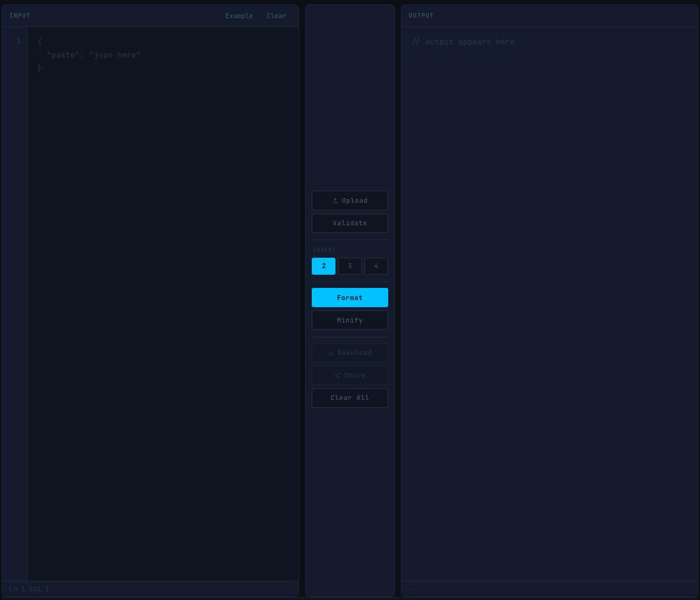This screenshot has height=600, width=700.
Task: Click the INPUT panel header
Action: point(20,15)
